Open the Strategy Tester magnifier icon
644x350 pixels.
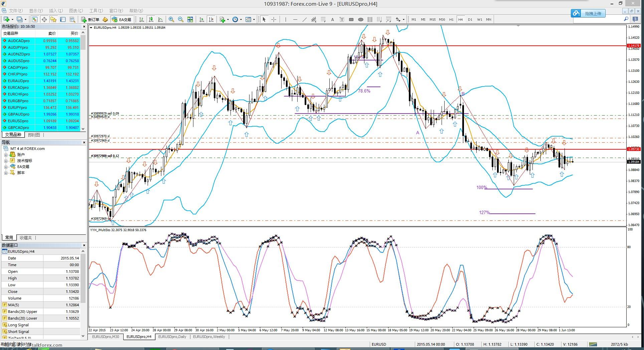point(72,19)
